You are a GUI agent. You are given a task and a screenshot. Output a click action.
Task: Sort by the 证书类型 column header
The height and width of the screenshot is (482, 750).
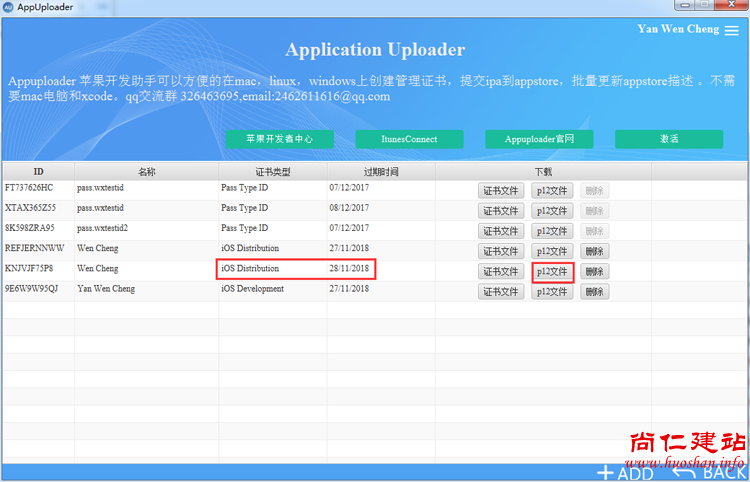click(x=272, y=172)
